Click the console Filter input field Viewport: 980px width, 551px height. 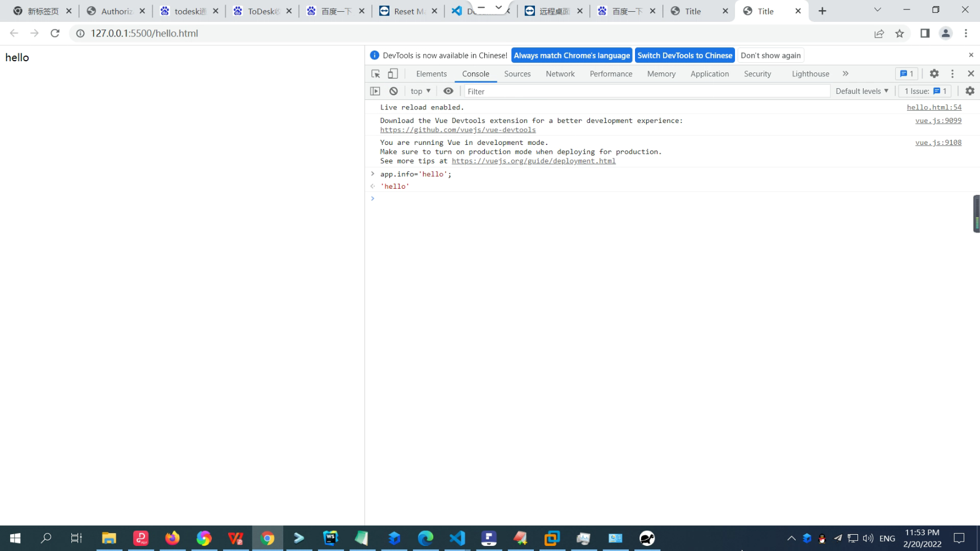pyautogui.click(x=562, y=91)
